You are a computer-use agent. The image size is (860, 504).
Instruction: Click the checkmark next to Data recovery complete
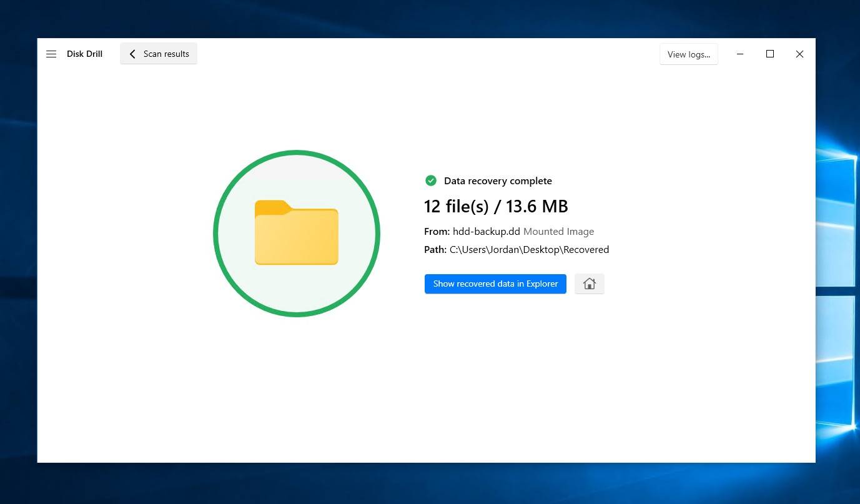click(x=431, y=180)
